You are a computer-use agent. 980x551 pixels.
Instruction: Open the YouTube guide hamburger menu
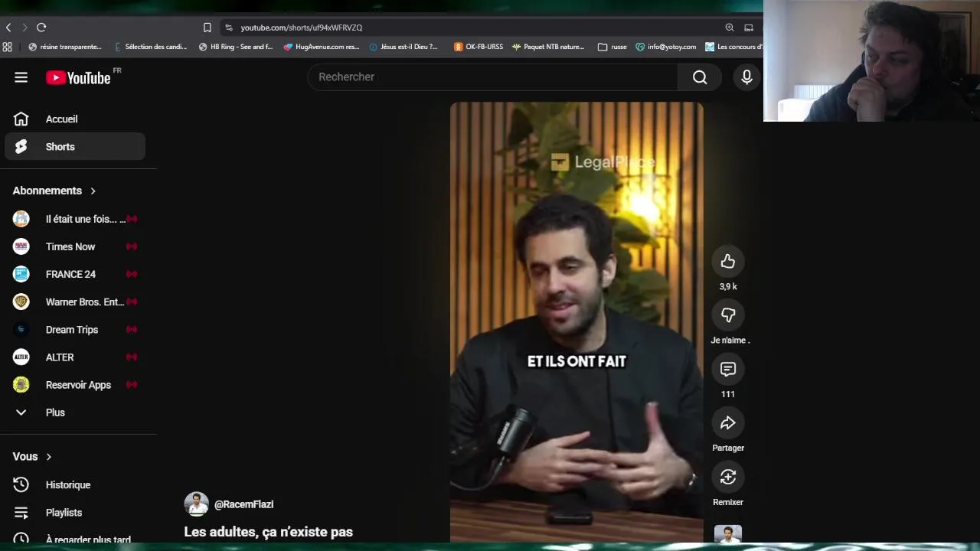click(21, 77)
